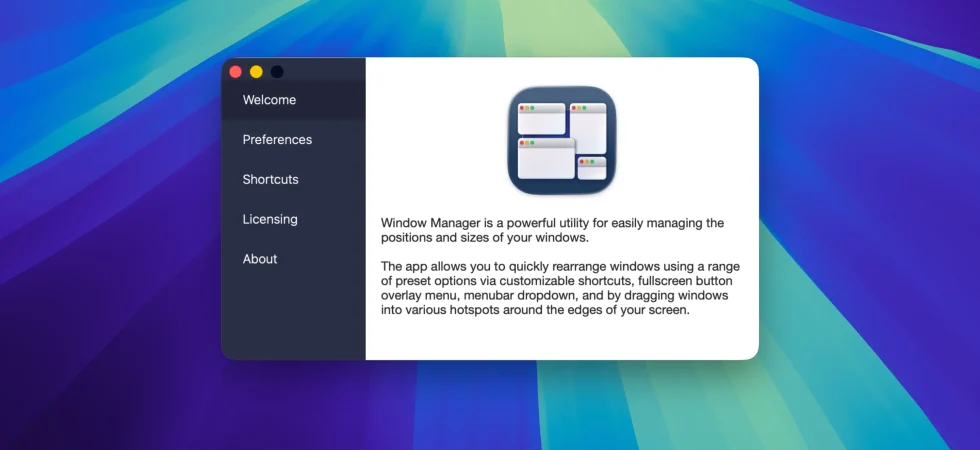Click the tall right mini window in app icon
Viewport: 980px width, 450px height.
pyautogui.click(x=588, y=128)
